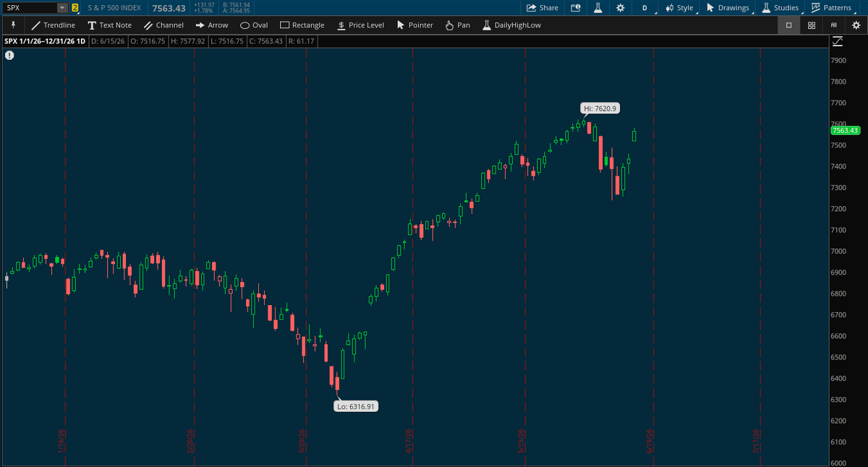
Task: Select the Trendline drawing tool
Action: (x=54, y=25)
